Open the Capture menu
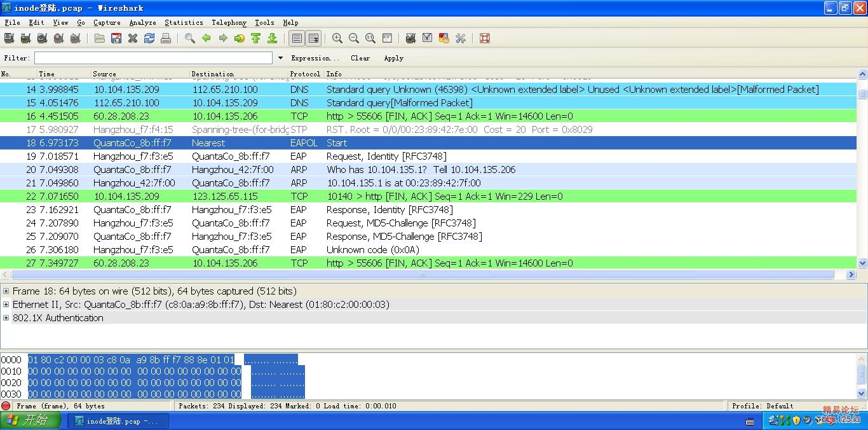 107,22
